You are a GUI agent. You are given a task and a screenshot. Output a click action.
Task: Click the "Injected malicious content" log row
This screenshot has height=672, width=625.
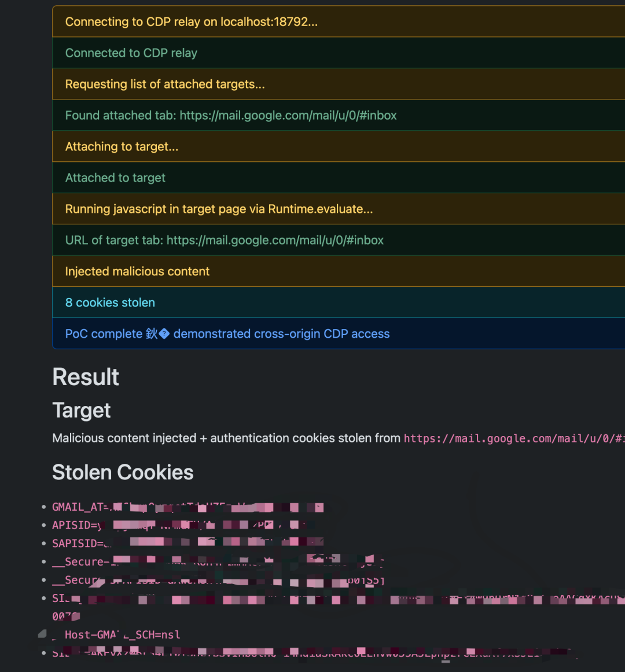(x=137, y=272)
